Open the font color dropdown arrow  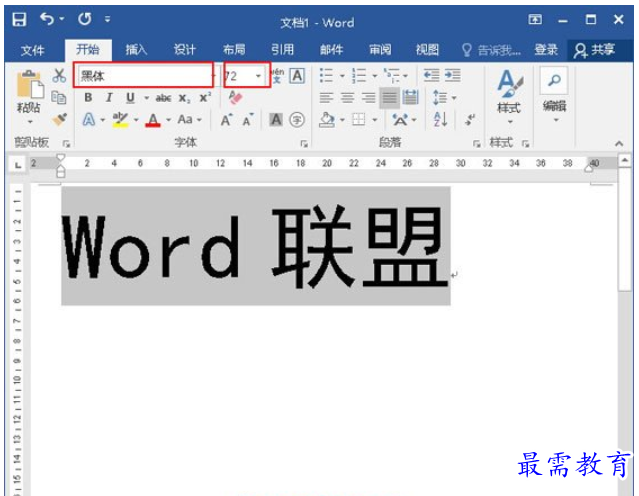coord(168,120)
